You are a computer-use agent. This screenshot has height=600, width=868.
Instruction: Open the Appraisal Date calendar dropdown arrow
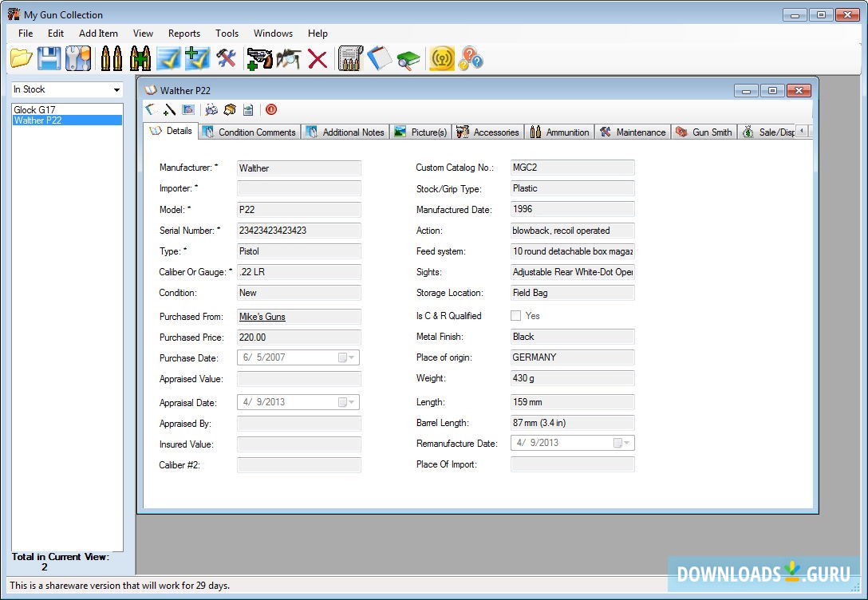(x=352, y=402)
